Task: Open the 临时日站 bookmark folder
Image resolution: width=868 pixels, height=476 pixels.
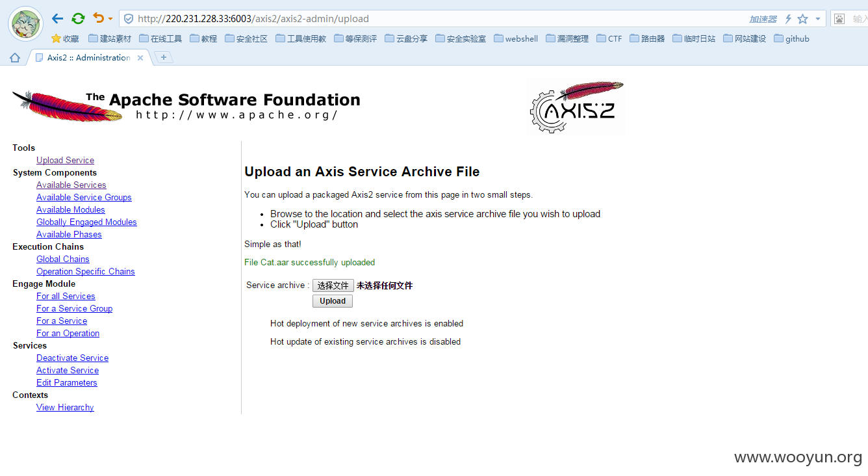Action: point(694,38)
